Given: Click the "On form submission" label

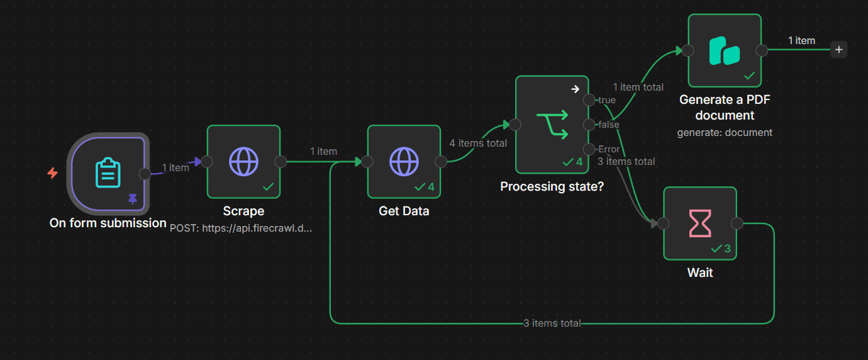Looking at the screenshot, I should [108, 223].
